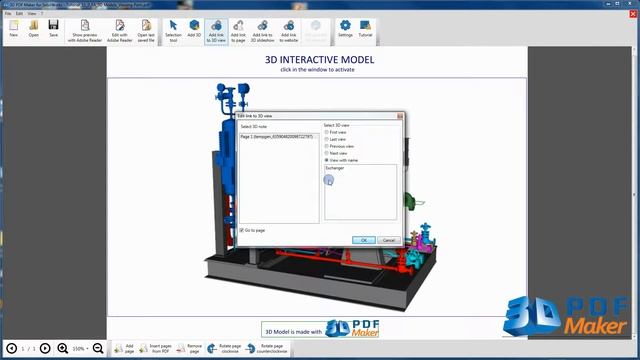Click Insert pages from PDF

155,348
